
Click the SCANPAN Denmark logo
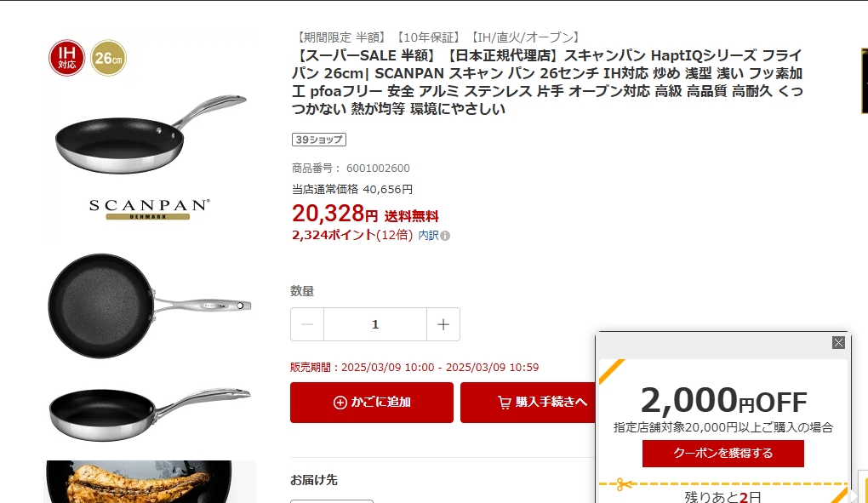(150, 209)
